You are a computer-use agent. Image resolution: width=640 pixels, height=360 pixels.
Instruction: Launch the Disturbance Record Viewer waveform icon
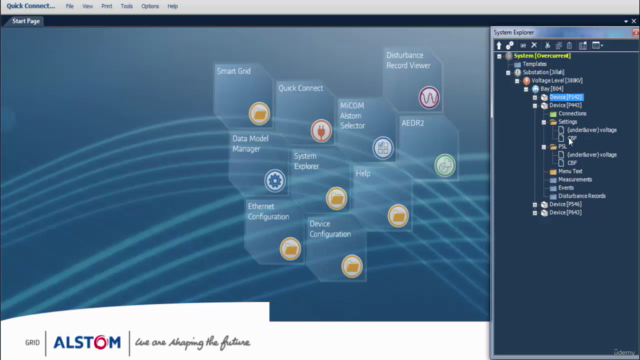point(429,98)
